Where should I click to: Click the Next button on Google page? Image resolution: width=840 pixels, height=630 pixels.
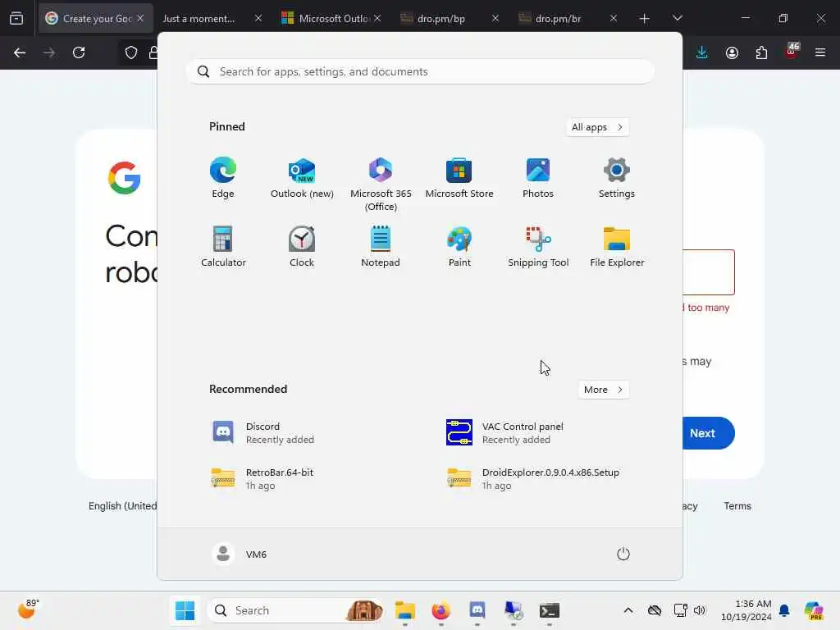pyautogui.click(x=702, y=433)
